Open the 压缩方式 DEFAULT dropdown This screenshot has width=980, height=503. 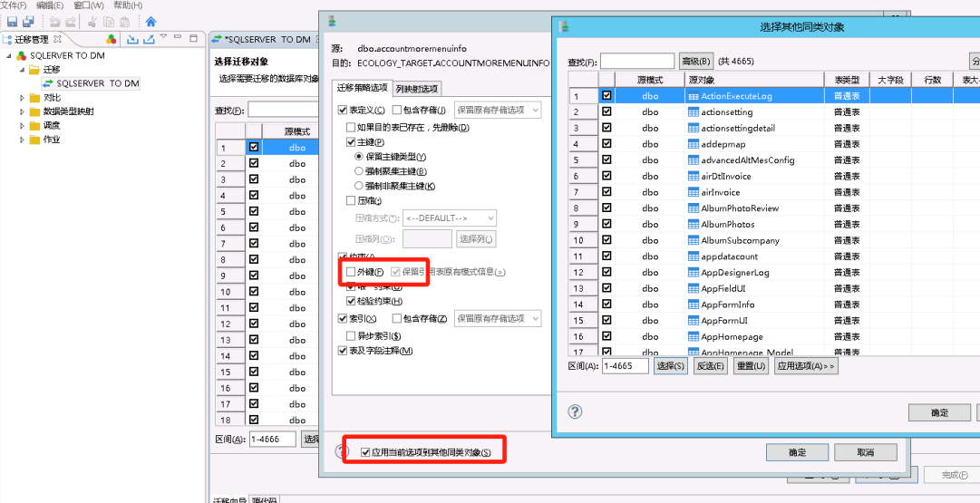(x=450, y=218)
